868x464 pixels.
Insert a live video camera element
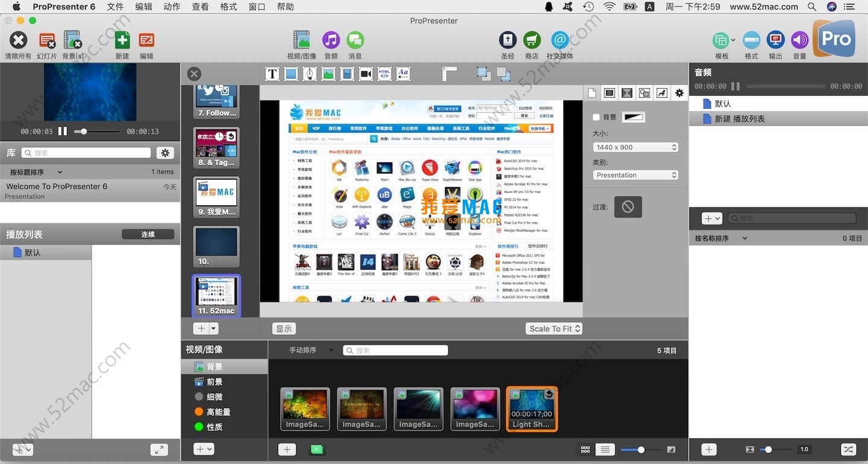pyautogui.click(x=366, y=74)
